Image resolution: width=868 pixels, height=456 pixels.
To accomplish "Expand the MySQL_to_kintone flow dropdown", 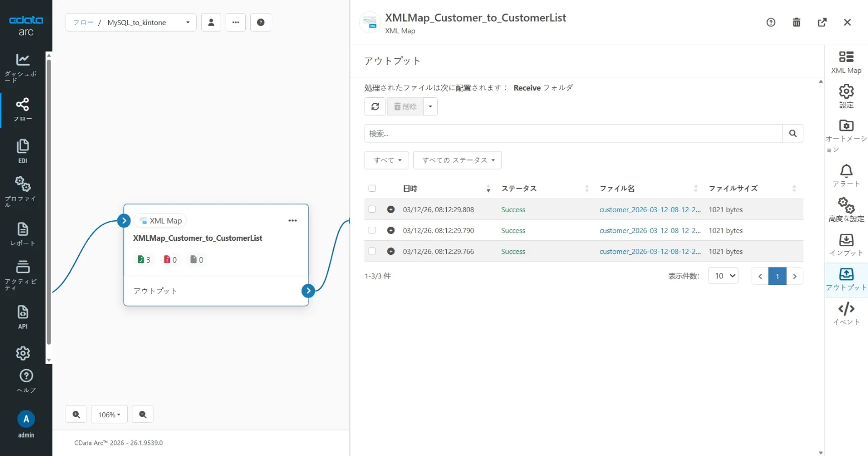I will (x=188, y=23).
